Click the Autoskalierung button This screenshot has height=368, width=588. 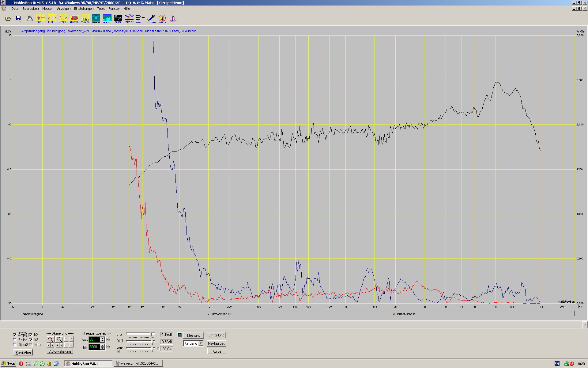pos(60,351)
